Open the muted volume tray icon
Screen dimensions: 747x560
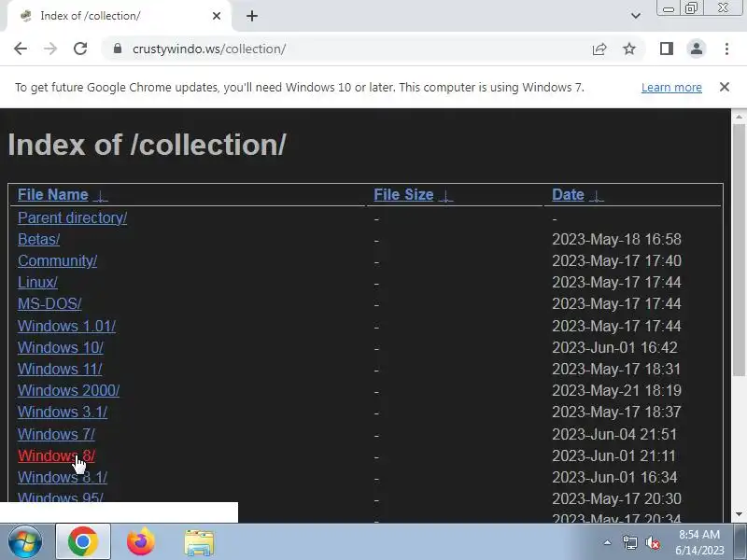(652, 542)
